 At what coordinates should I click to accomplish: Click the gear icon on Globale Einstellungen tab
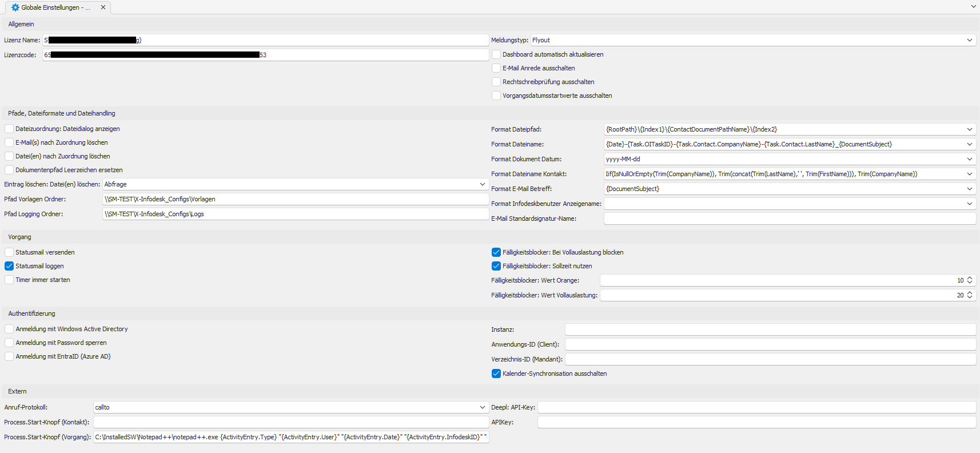15,7
